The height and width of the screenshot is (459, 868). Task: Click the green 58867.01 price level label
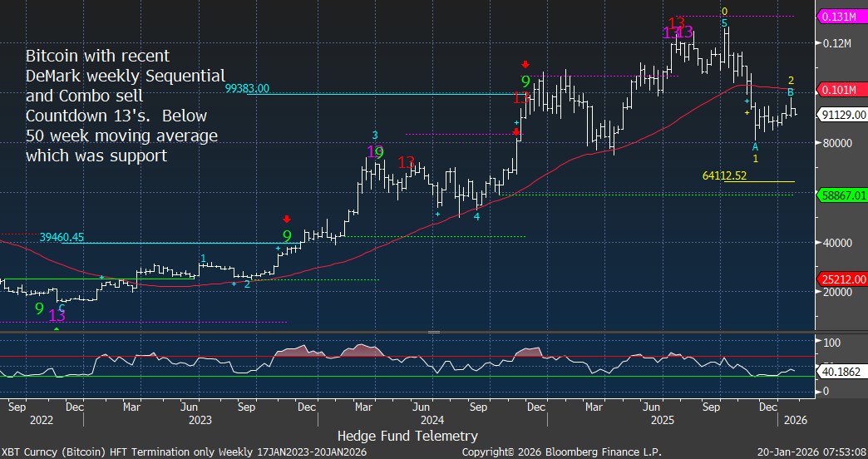click(843, 195)
